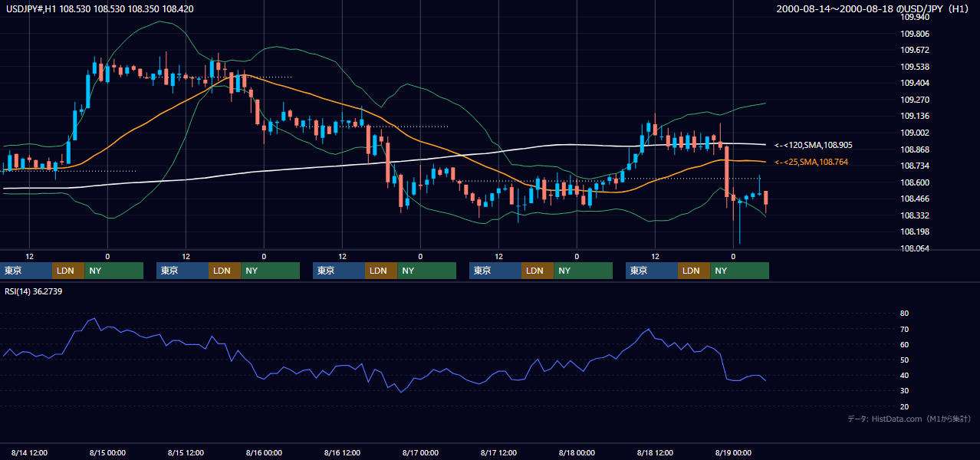The image size is (980, 460).
Task: Click the first 東京 session block from the left
Action: [26, 271]
